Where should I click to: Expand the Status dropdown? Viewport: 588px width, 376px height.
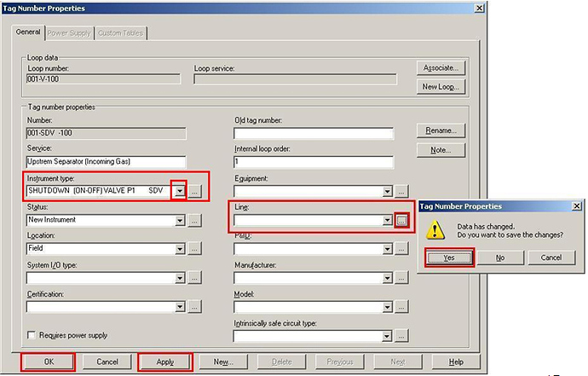(180, 220)
